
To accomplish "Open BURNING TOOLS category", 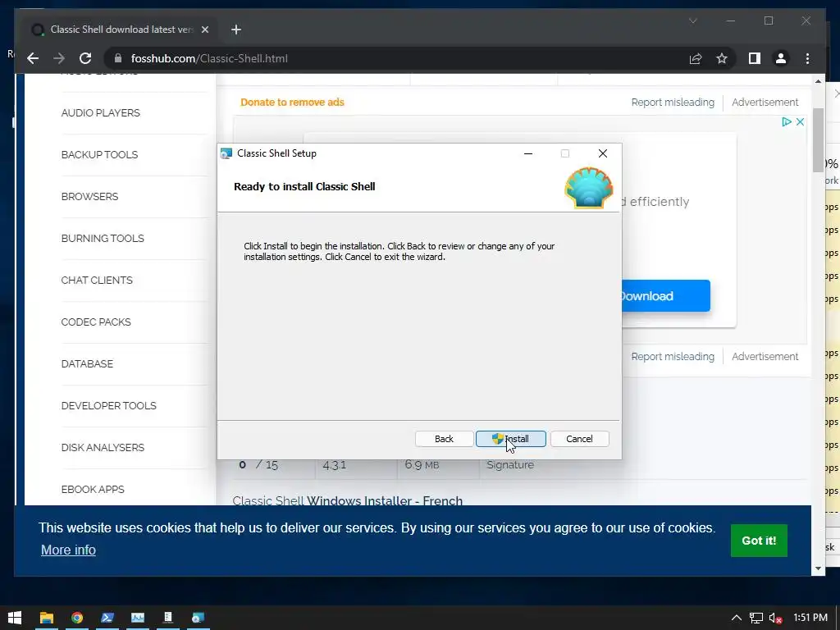I will [103, 239].
